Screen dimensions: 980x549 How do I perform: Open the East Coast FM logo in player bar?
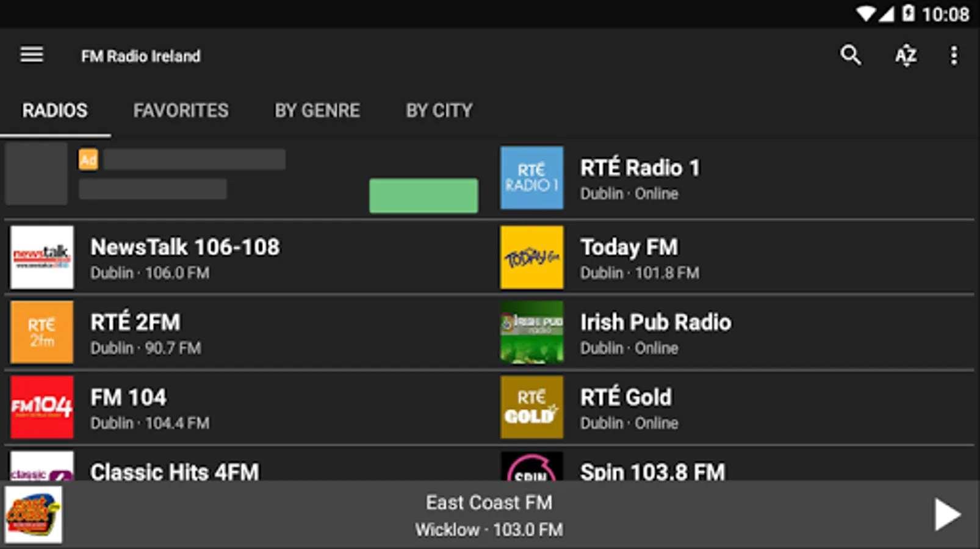click(34, 515)
